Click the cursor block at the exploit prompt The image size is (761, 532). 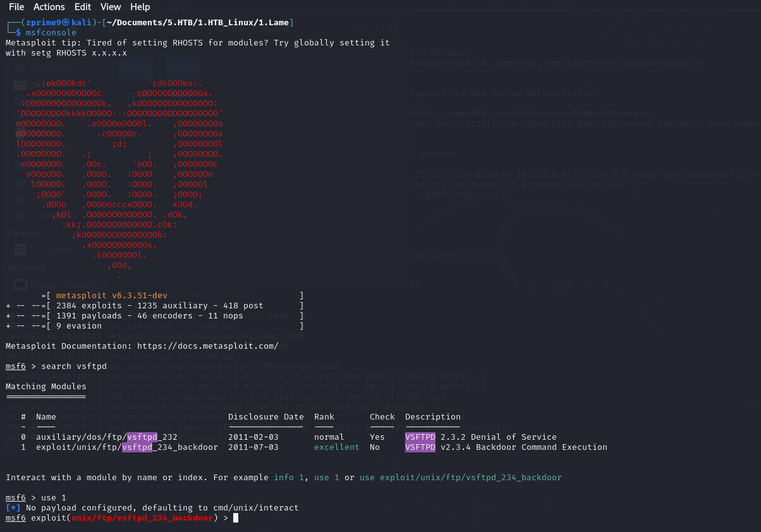coord(236,518)
